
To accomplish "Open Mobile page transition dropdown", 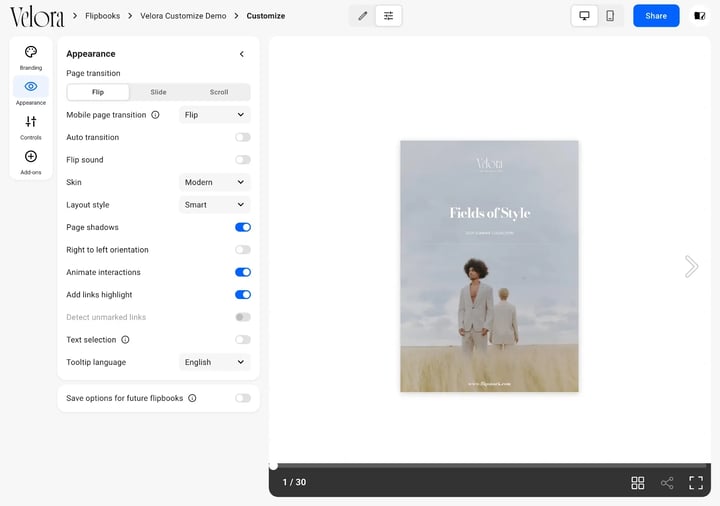I will pos(214,115).
